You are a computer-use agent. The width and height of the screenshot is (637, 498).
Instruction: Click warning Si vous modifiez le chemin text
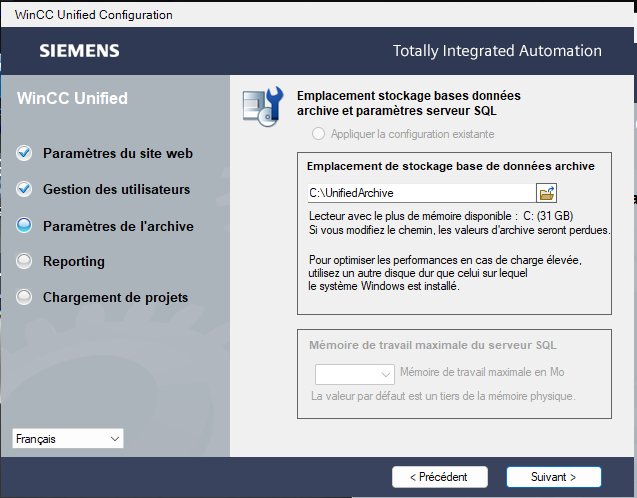pos(459,230)
